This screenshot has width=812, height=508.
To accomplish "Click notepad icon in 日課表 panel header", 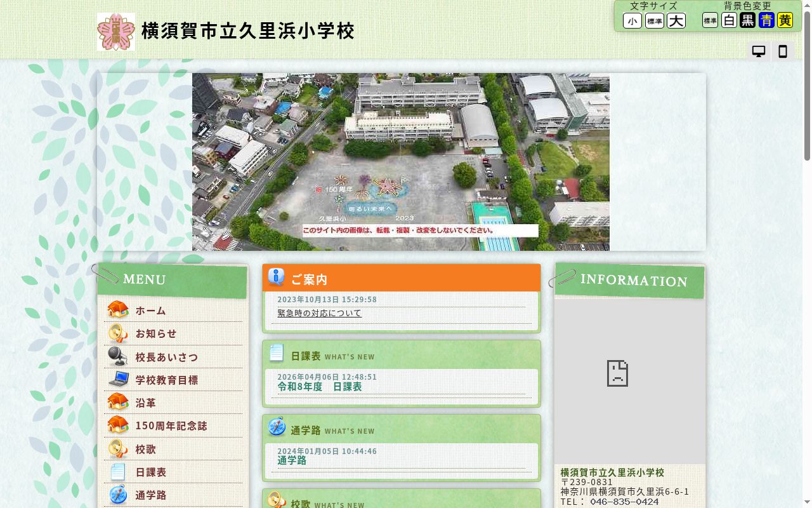I will pyautogui.click(x=277, y=353).
